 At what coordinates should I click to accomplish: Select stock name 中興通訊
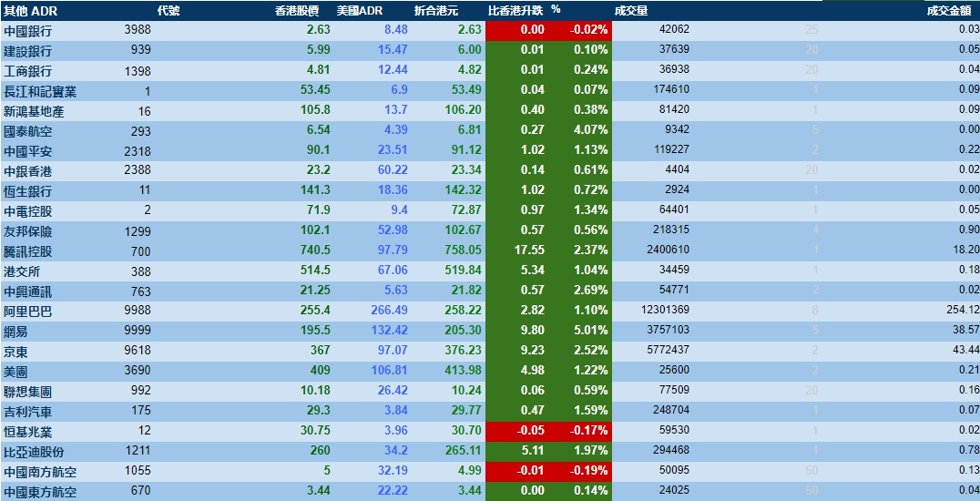27,291
